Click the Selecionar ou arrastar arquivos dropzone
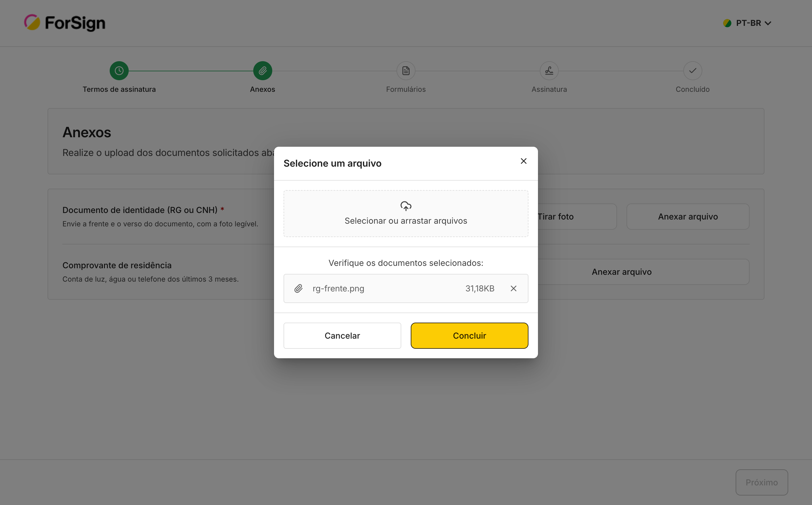 (406, 213)
